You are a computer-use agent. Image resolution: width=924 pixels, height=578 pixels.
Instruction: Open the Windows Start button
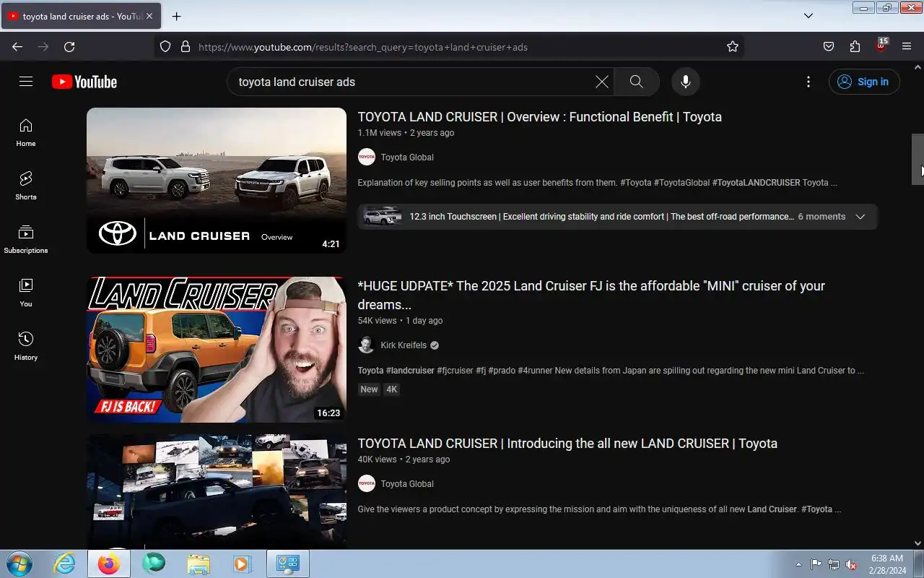point(18,564)
